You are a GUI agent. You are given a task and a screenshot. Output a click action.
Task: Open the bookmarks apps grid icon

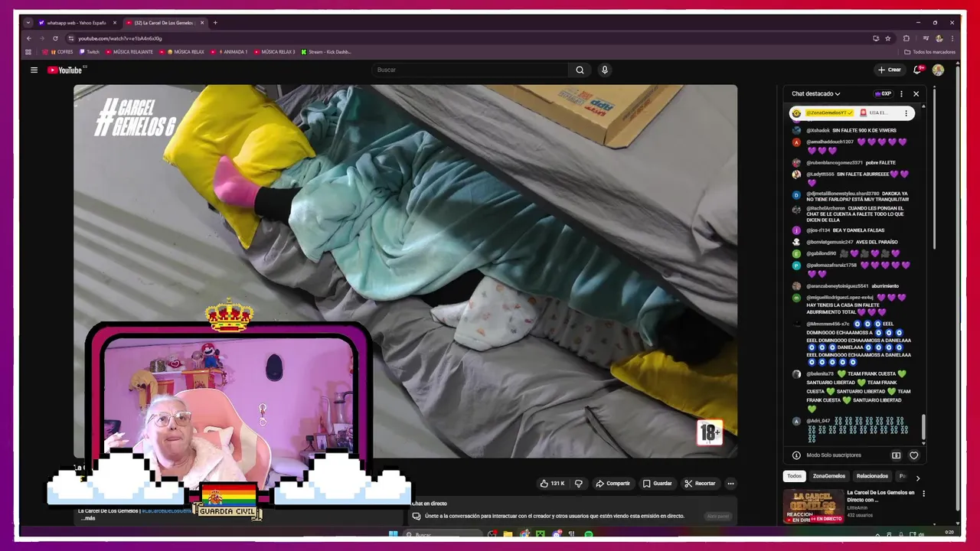tap(29, 52)
